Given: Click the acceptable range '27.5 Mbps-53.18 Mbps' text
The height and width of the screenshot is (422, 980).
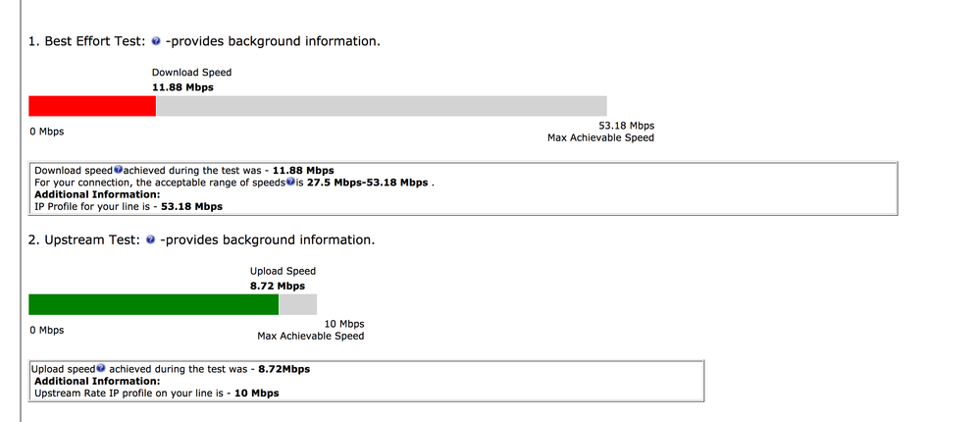Looking at the screenshot, I should pyautogui.click(x=368, y=183).
